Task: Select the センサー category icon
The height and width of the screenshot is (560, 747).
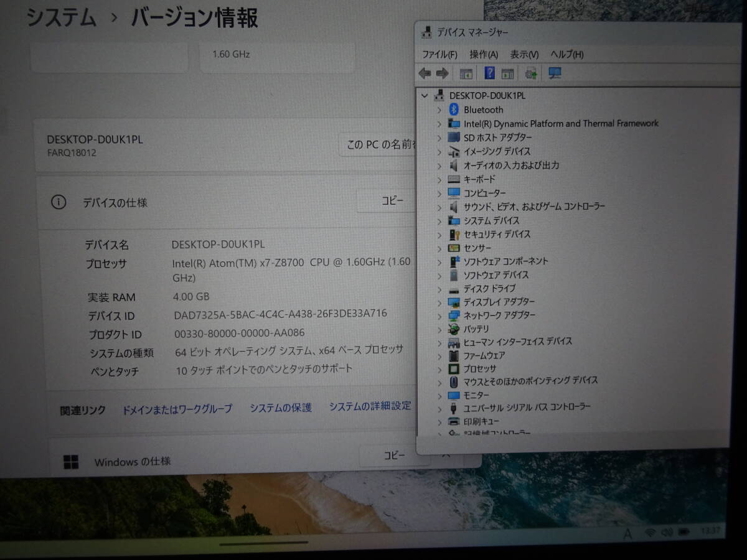Action: click(x=454, y=248)
